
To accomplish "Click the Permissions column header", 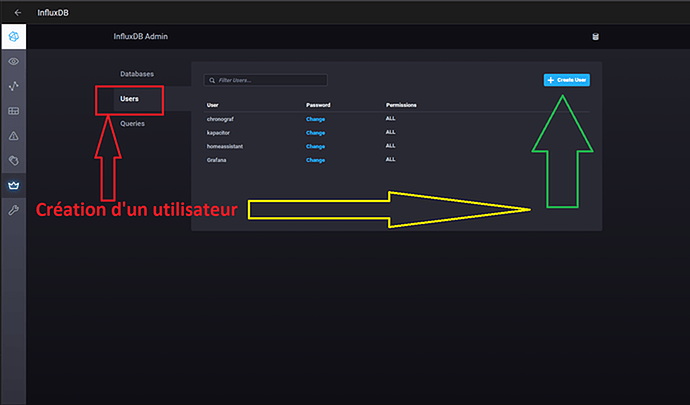I will [401, 105].
